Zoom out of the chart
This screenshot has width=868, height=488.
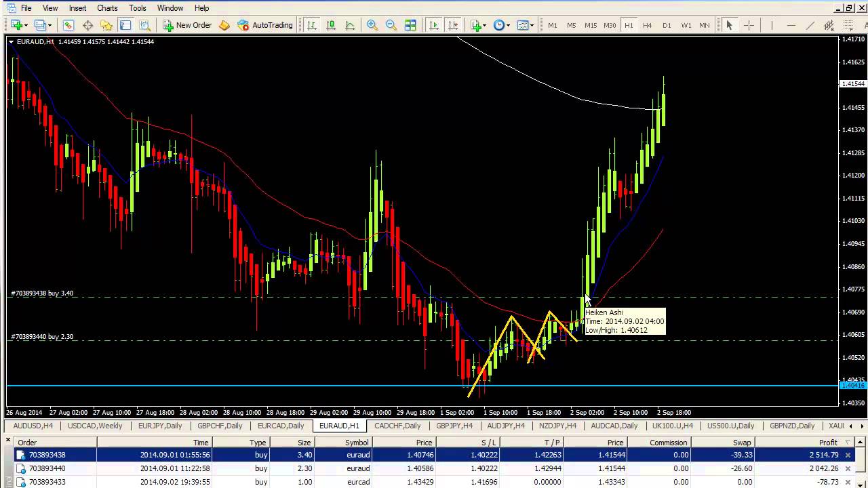pos(391,25)
